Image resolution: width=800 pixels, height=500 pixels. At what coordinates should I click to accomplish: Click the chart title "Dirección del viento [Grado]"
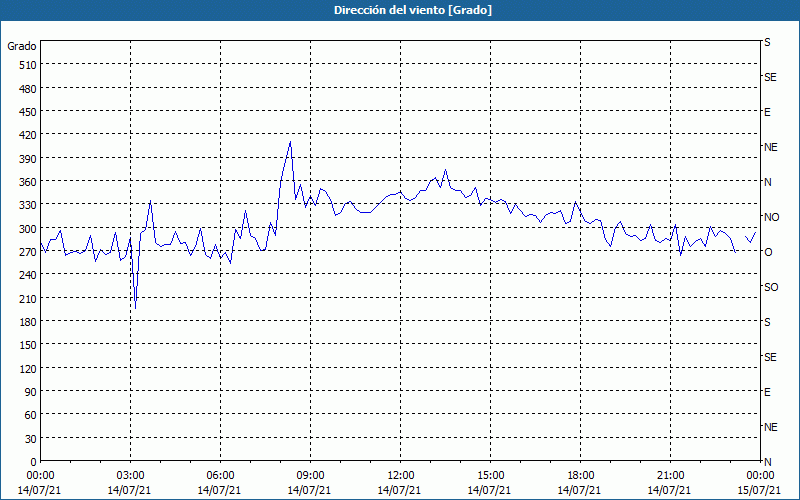coord(413,10)
